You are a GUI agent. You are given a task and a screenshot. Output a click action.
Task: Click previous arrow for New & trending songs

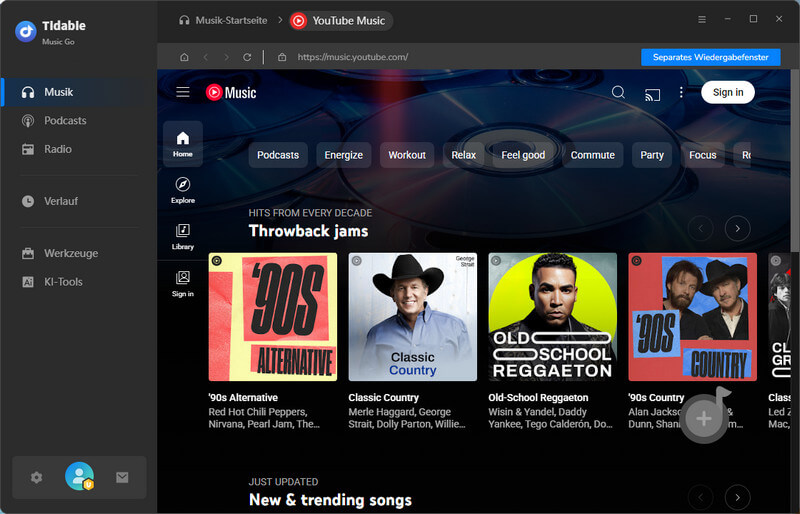[701, 497]
